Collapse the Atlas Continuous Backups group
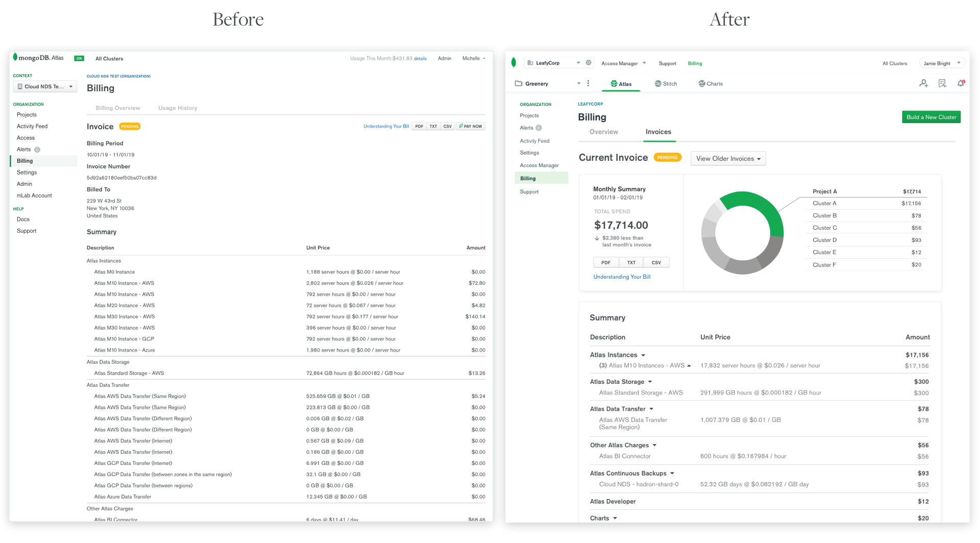This screenshot has height=543, width=980. click(672, 473)
